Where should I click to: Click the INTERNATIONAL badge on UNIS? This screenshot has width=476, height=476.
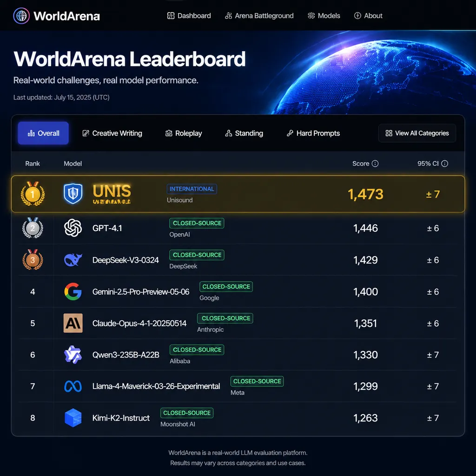pyautogui.click(x=192, y=189)
